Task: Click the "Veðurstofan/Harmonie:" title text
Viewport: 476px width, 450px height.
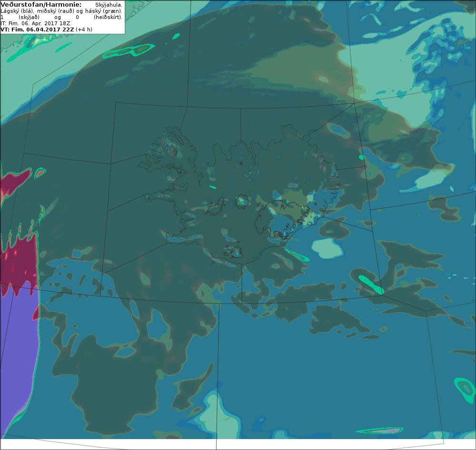Action: 41,5
